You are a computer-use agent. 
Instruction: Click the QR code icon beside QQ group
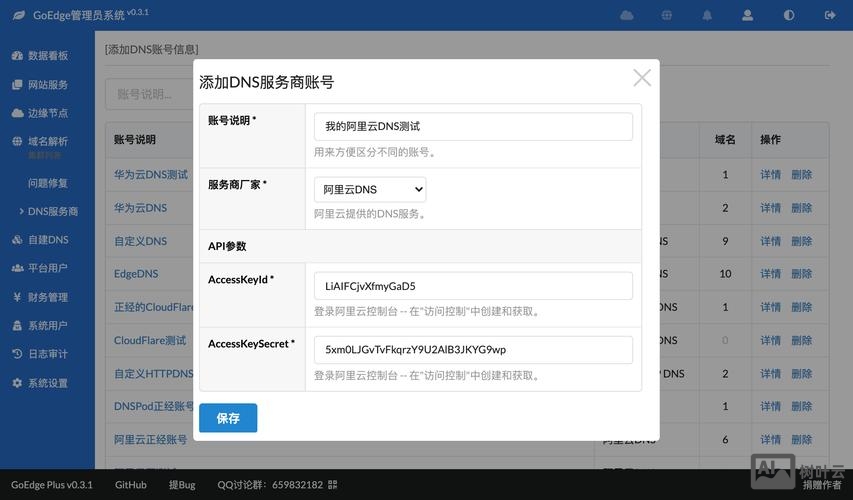click(x=333, y=484)
